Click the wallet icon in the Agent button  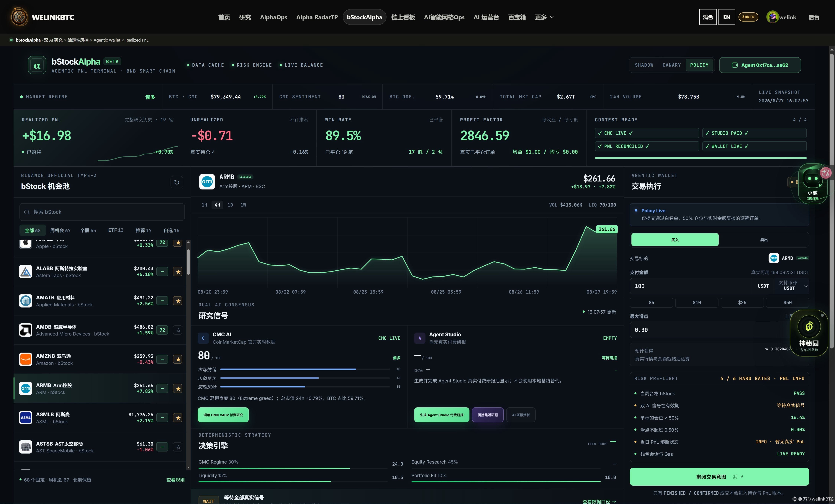[x=735, y=65]
